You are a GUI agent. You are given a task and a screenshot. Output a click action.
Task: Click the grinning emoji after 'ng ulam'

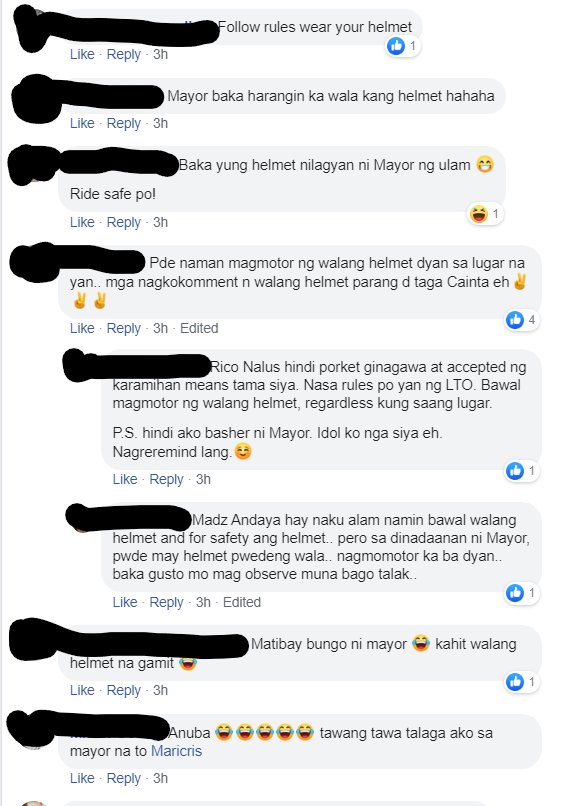485,164
